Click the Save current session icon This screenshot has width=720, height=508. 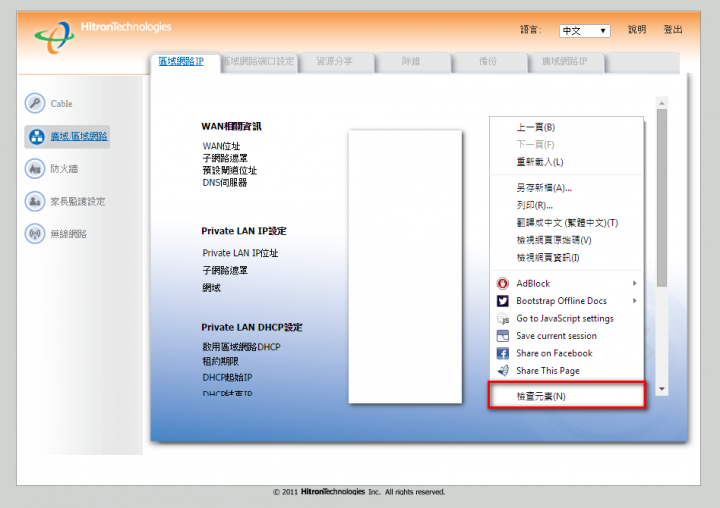pos(503,336)
